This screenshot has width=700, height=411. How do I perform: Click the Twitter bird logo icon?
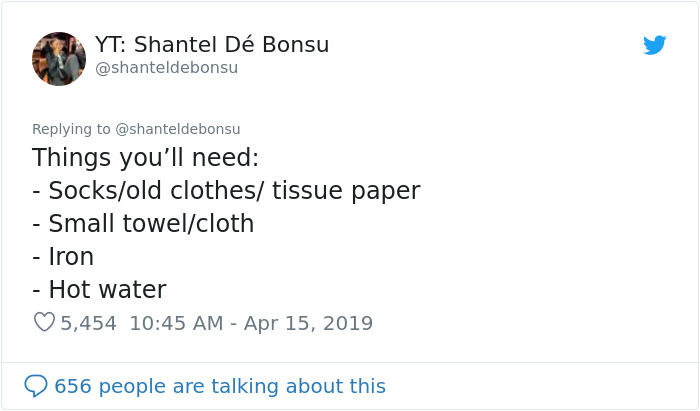point(654,45)
